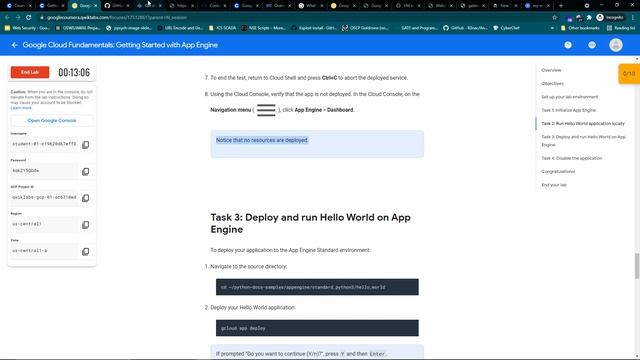Click the page vertical scrollbar thumb
The width and height of the screenshot is (640, 360).
(637, 266)
